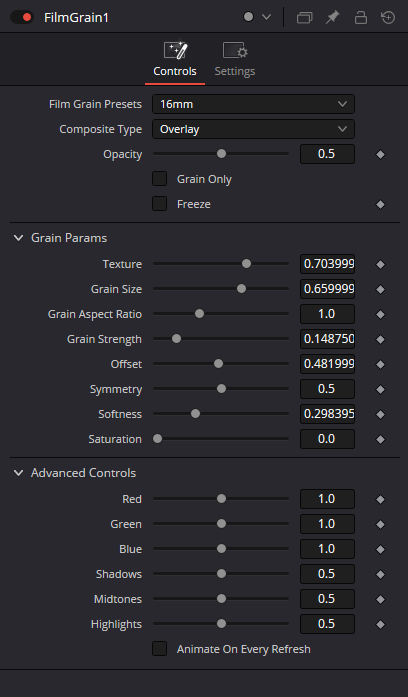The image size is (408, 697).
Task: Reset FilmGrain1 to default settings
Action: pyautogui.click(x=388, y=17)
